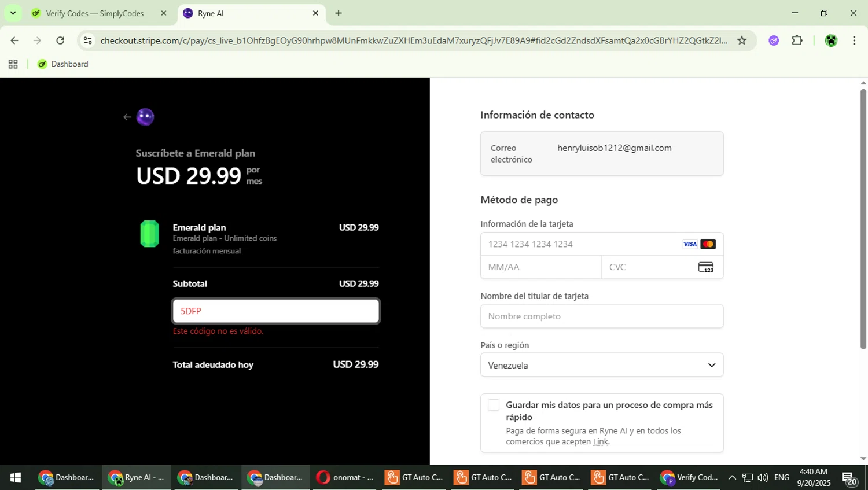868x490 pixels.
Task: Click the Mastercard icon
Action: 708,244
